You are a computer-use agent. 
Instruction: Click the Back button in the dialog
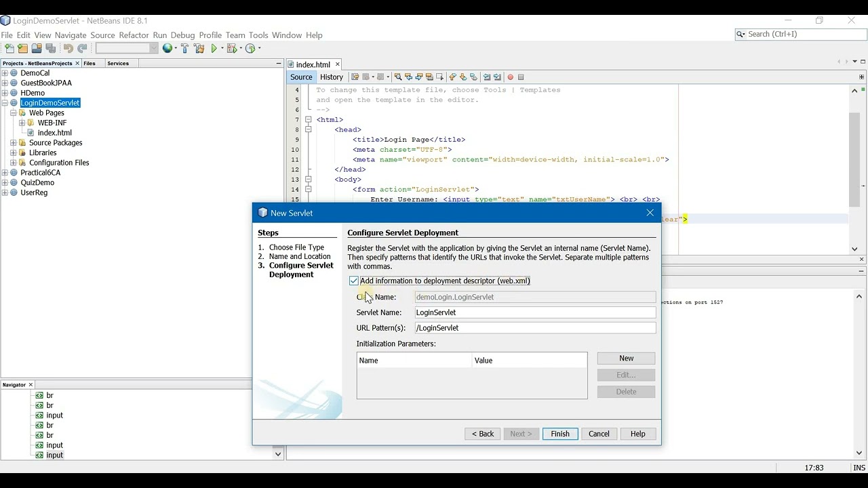click(x=483, y=434)
